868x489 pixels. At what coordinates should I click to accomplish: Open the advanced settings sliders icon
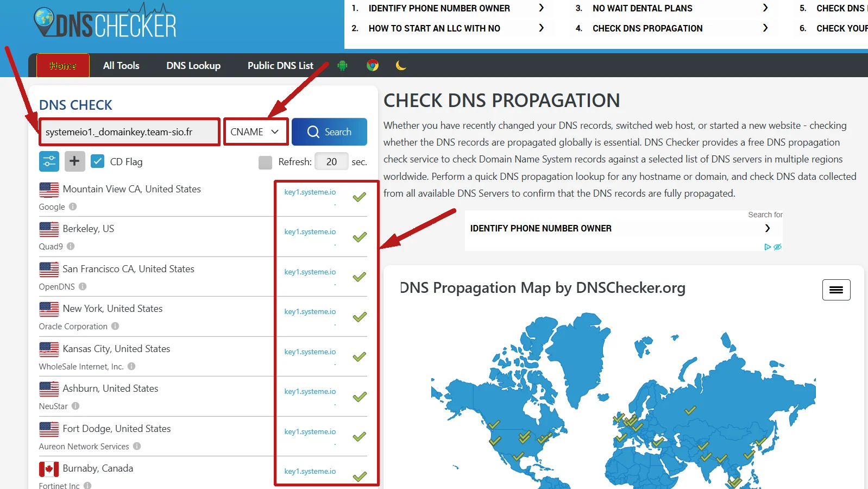click(x=49, y=161)
